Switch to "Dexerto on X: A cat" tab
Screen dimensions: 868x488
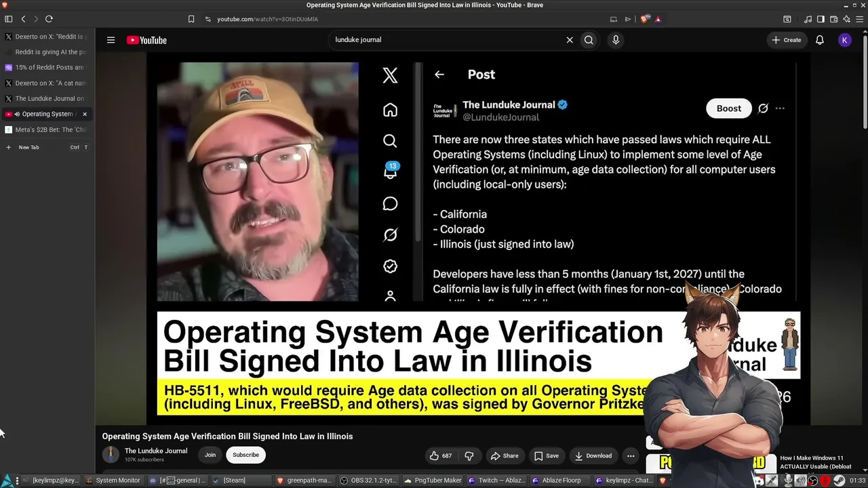pos(46,83)
